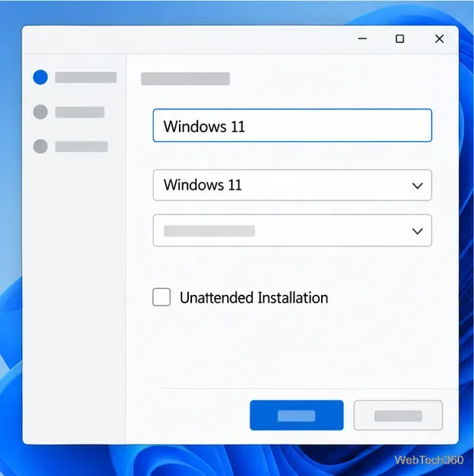The width and height of the screenshot is (474, 476).
Task: Maximize the dialog window
Action: [400, 38]
